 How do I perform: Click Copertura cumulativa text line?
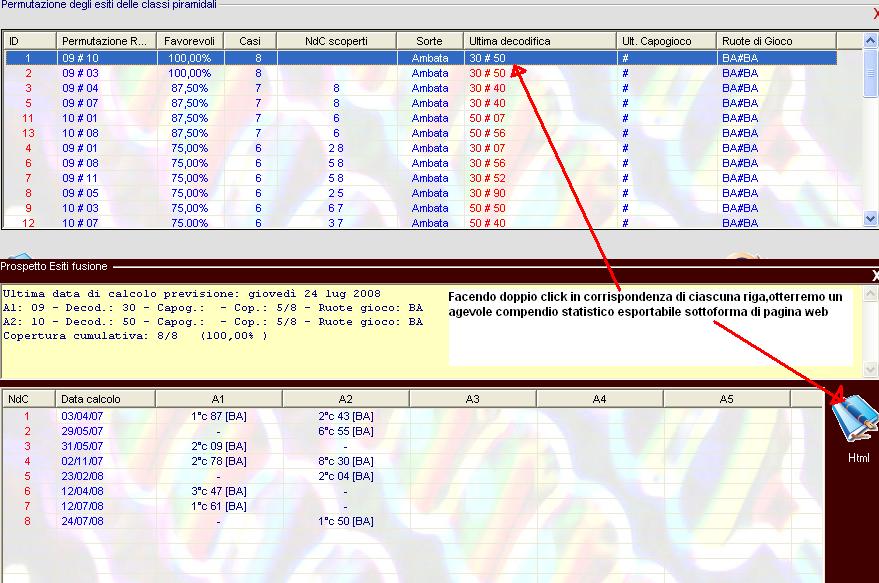(135, 336)
